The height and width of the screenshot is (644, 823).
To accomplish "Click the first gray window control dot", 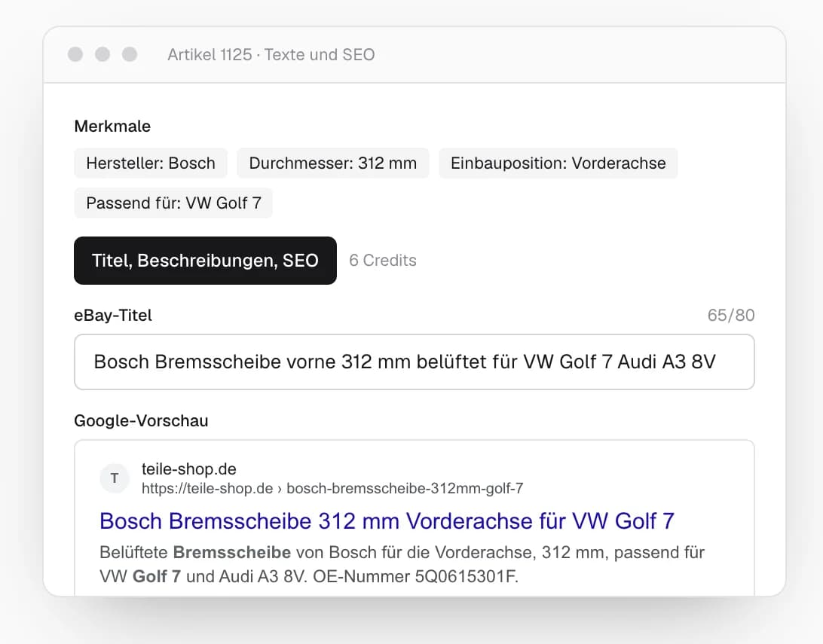I will [x=75, y=54].
